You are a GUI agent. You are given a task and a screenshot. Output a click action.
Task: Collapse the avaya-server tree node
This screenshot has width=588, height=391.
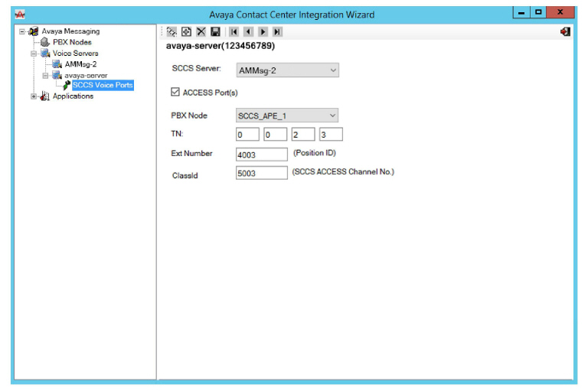click(x=45, y=76)
